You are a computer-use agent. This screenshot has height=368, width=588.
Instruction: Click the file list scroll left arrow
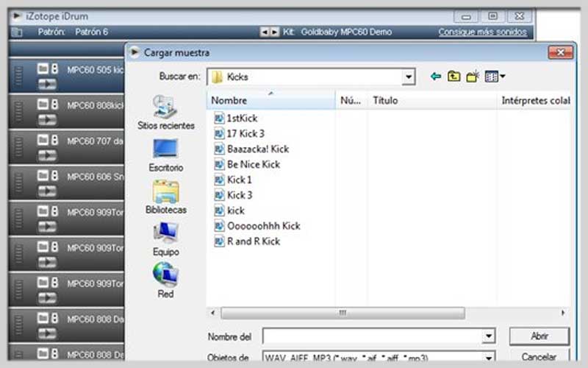coord(213,313)
